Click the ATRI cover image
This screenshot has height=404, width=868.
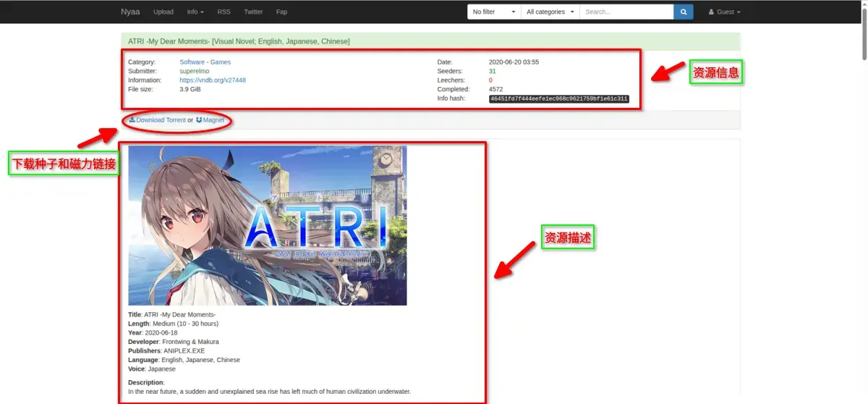point(268,225)
